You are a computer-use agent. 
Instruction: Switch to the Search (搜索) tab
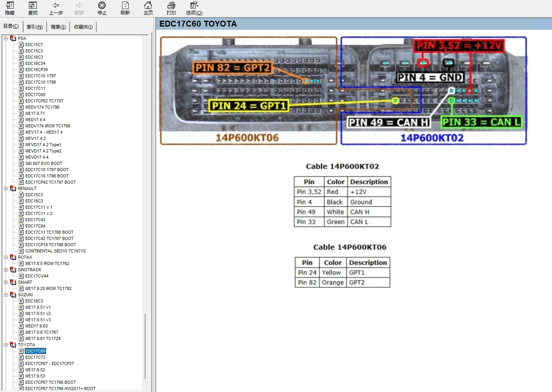(x=58, y=27)
